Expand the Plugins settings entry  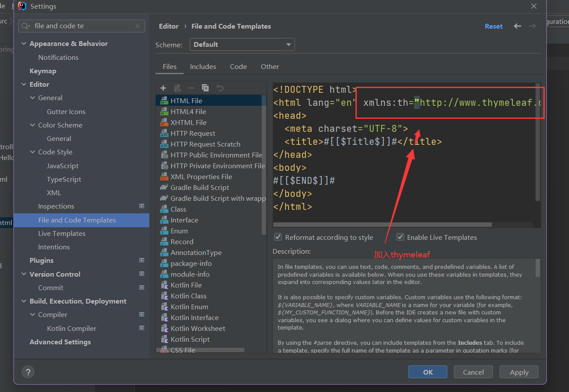click(x=41, y=260)
